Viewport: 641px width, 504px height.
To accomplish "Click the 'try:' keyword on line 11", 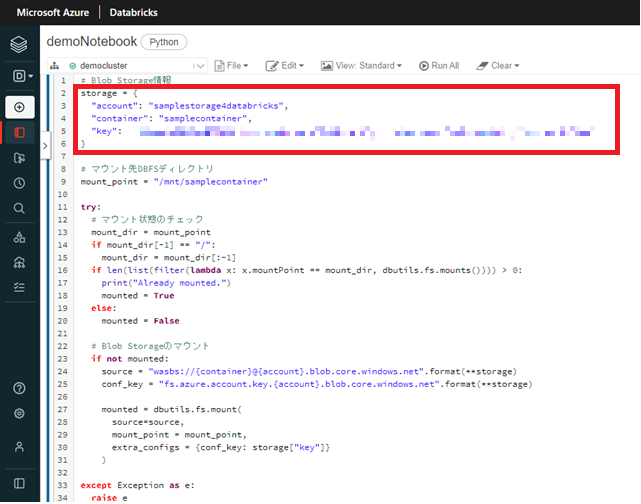I will click(91, 207).
